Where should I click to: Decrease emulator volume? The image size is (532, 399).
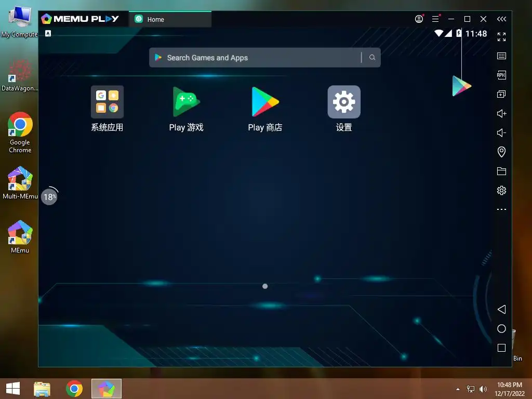tap(501, 132)
